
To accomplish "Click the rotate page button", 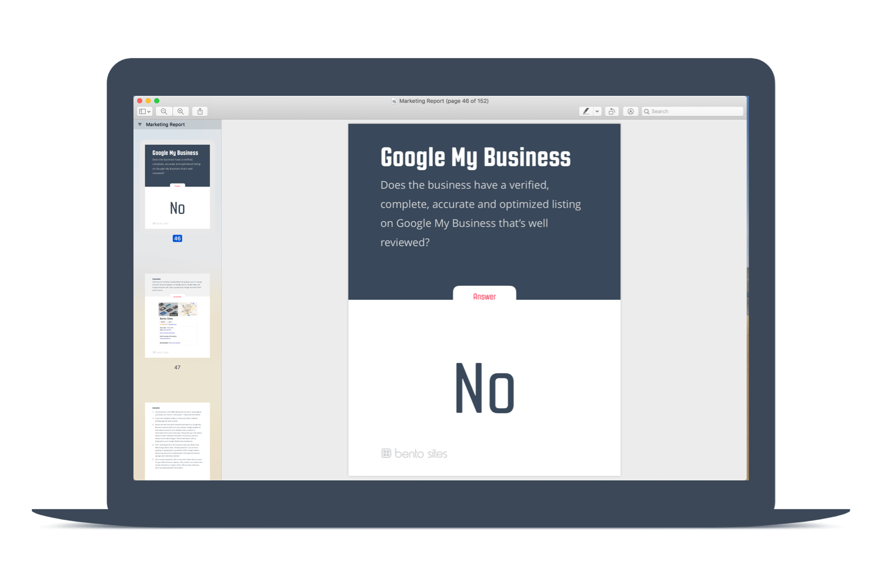I will tap(612, 111).
